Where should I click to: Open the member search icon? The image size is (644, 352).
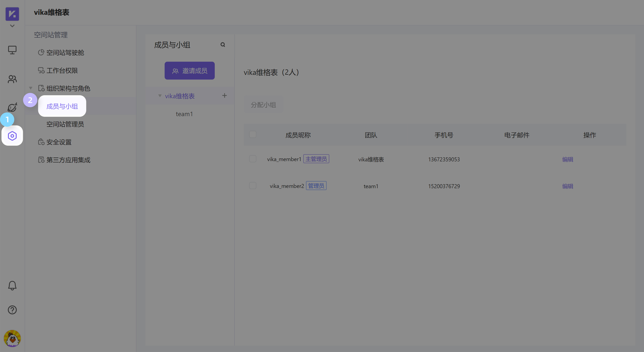(223, 44)
